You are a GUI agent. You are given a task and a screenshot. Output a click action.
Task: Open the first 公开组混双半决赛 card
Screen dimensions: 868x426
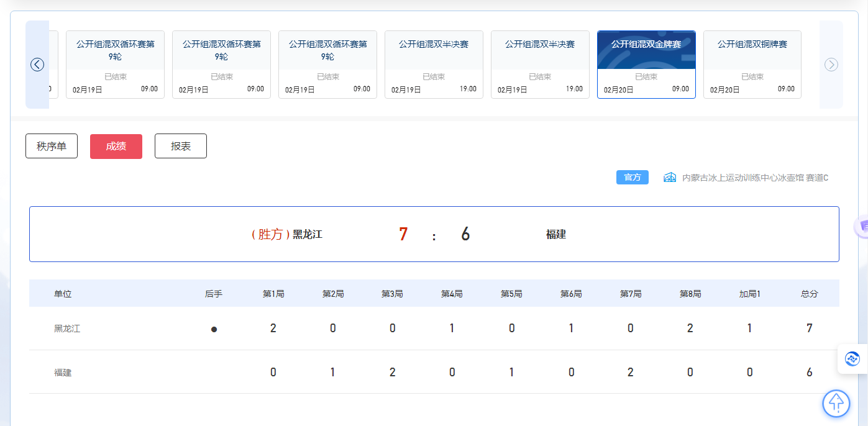(x=434, y=65)
